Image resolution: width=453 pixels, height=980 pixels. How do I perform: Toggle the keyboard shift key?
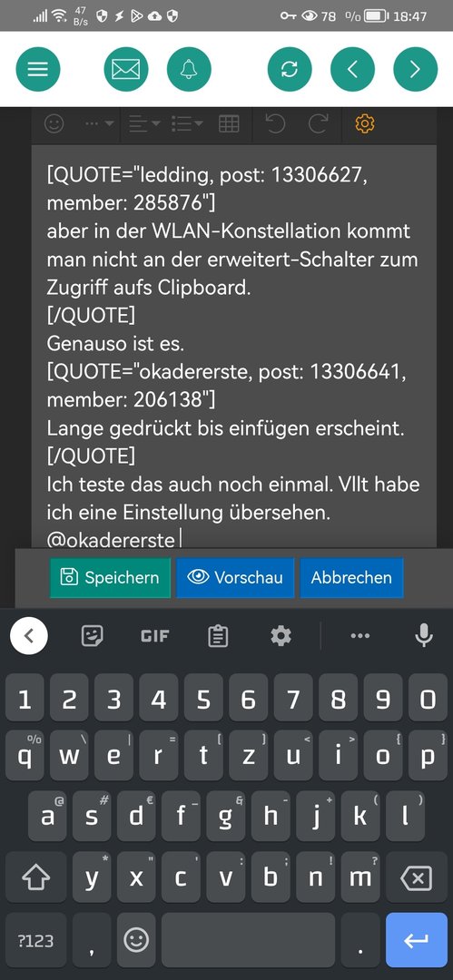[x=35, y=877]
